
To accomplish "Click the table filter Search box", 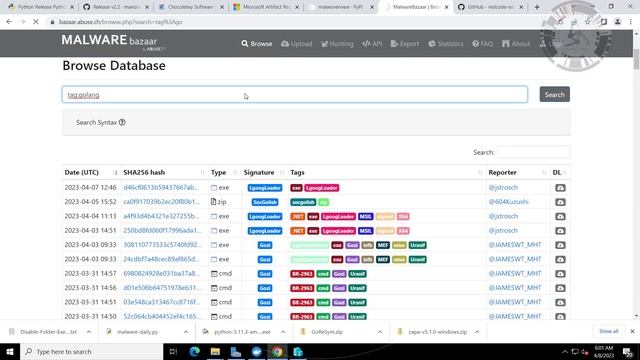I will click(533, 152).
